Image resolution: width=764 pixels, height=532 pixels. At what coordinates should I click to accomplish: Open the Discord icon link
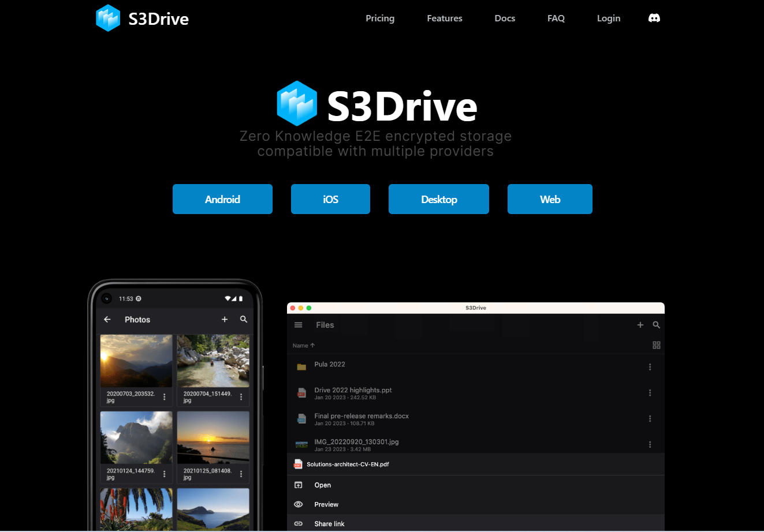coord(654,18)
